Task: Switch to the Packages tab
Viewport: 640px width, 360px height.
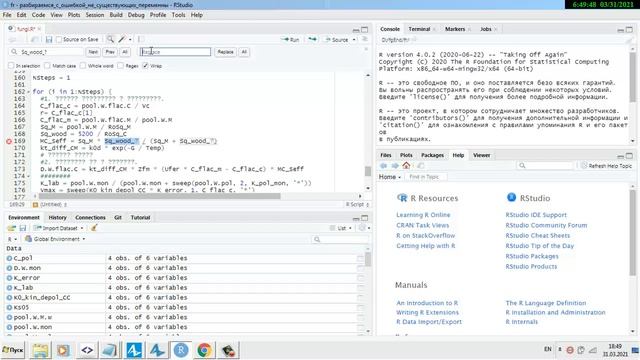Action: coord(432,155)
